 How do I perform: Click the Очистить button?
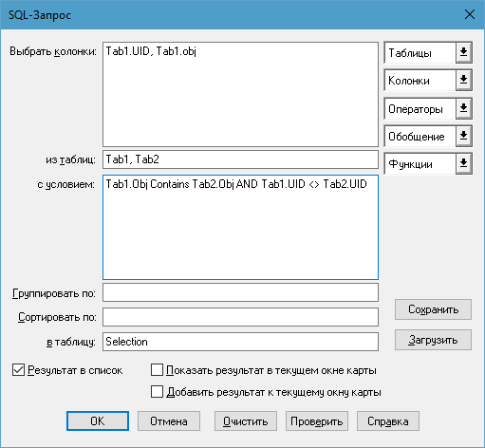coord(246,421)
